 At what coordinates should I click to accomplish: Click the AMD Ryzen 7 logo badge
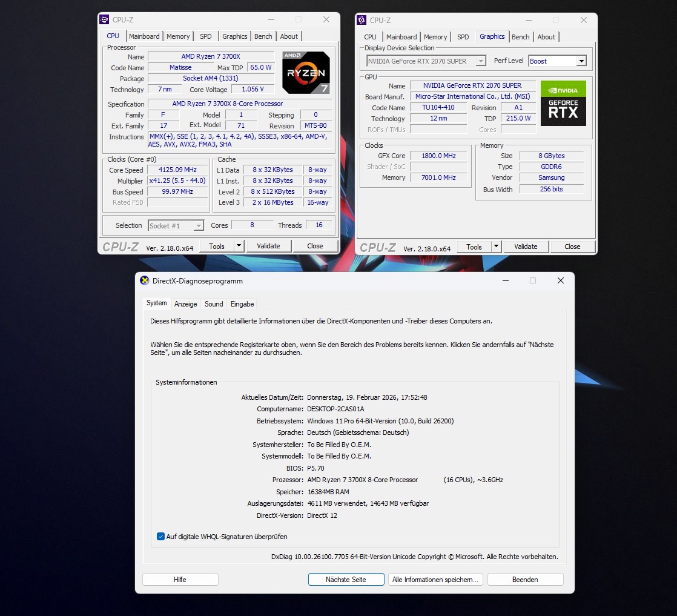[306, 73]
